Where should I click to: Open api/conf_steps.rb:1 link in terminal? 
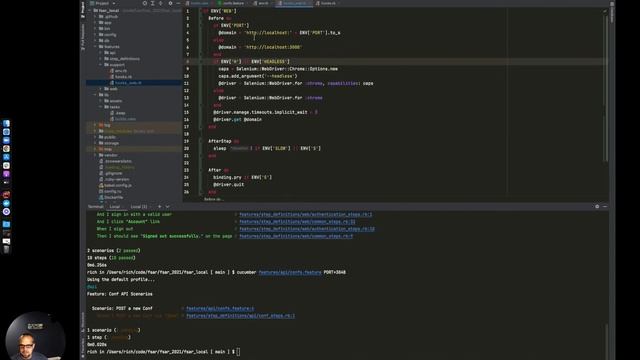point(240,316)
